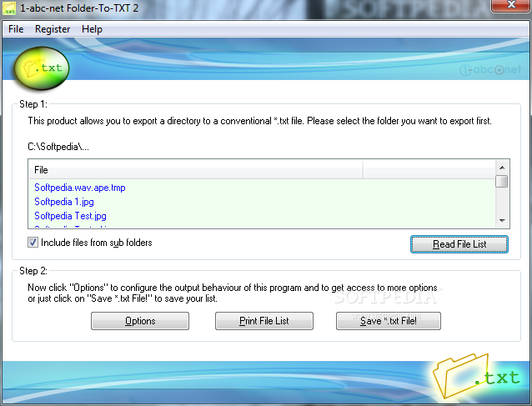Select Softpedia Test.jpg in the list
The width and height of the screenshot is (532, 406).
tap(70, 216)
